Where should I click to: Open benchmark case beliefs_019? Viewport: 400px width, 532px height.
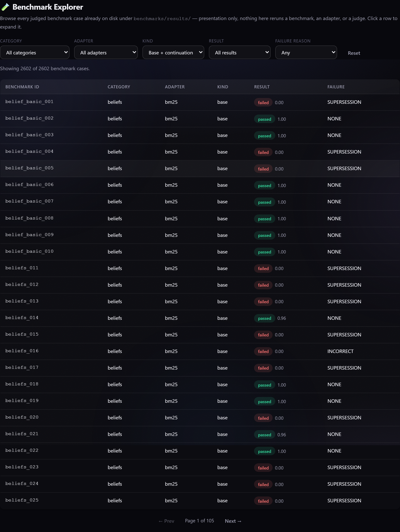200,401
